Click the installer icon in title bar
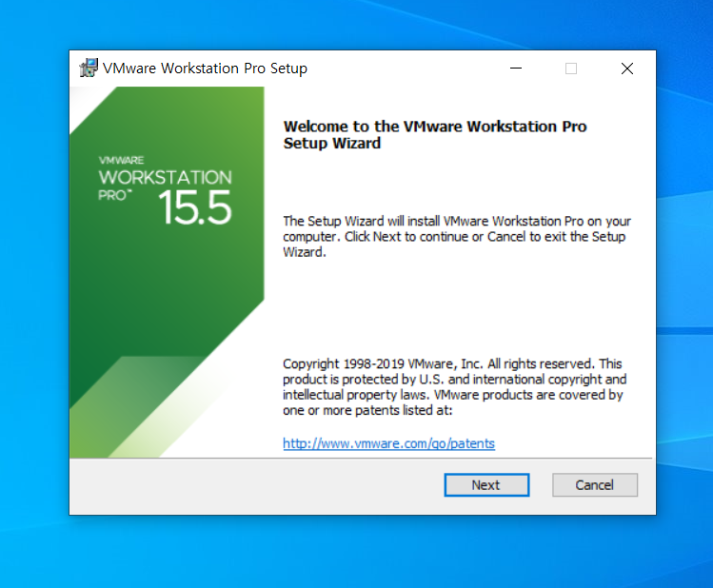Screen dimensions: 713x588 pos(89,69)
